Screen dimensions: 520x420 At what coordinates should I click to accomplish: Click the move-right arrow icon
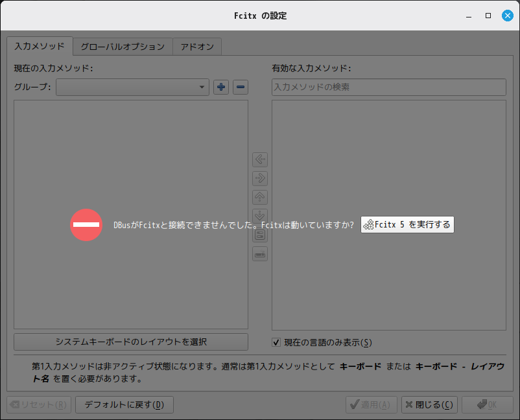(260, 178)
